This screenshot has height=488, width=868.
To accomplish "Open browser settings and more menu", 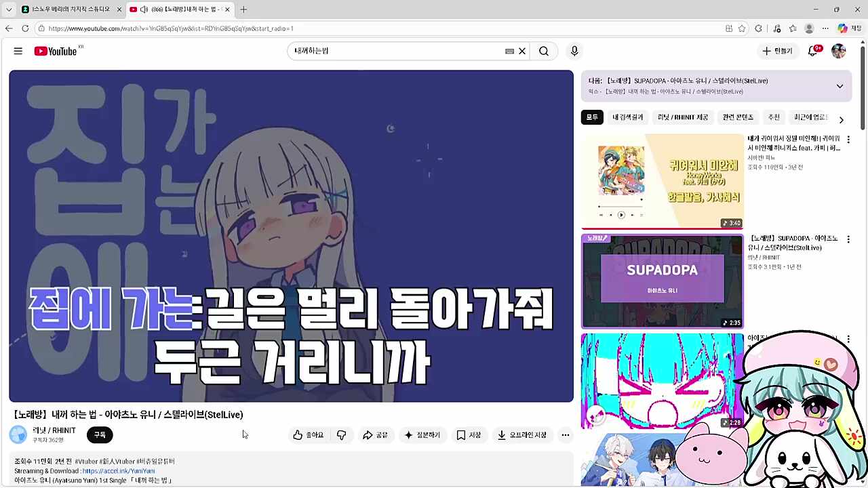I will tap(825, 28).
